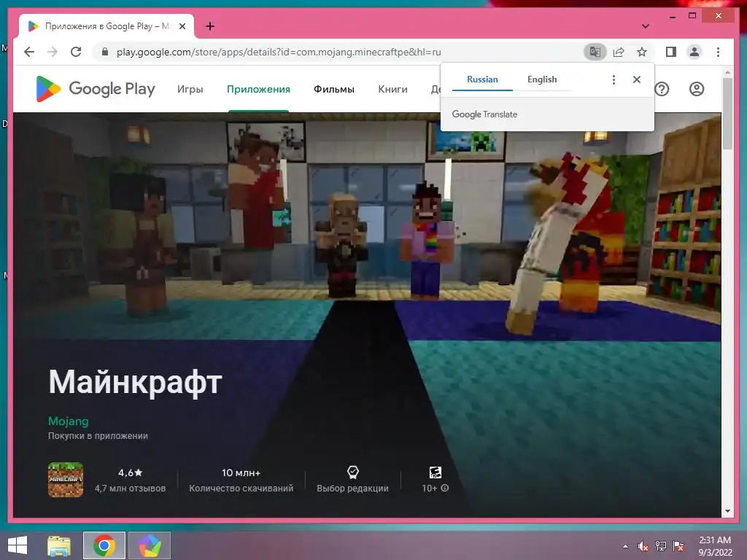Click Chrome icon on taskbar
This screenshot has width=747, height=560.
[104, 545]
